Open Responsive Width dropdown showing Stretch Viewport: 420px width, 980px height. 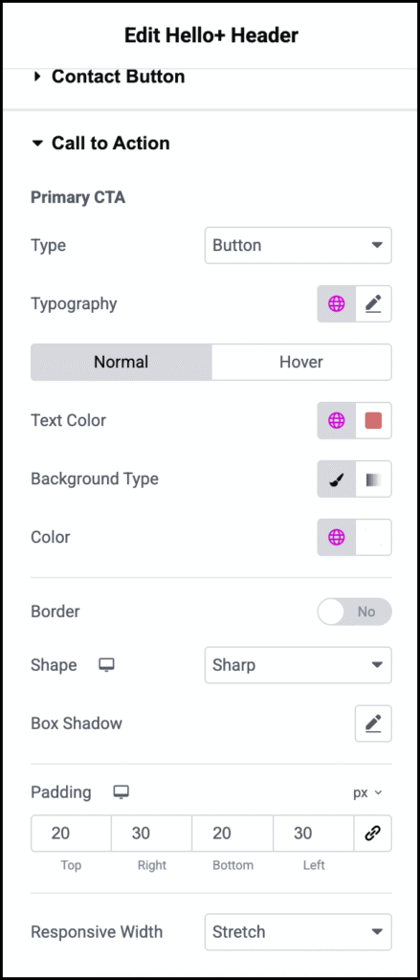click(298, 932)
